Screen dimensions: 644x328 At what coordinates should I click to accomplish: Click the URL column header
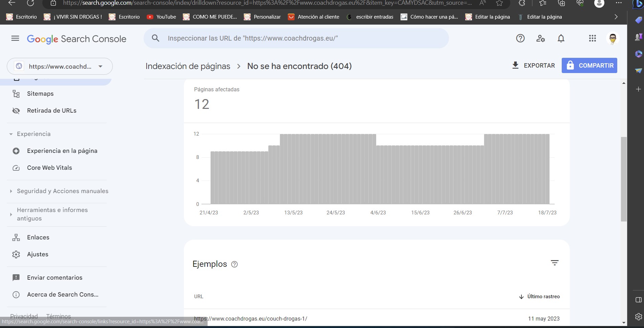[x=199, y=297]
